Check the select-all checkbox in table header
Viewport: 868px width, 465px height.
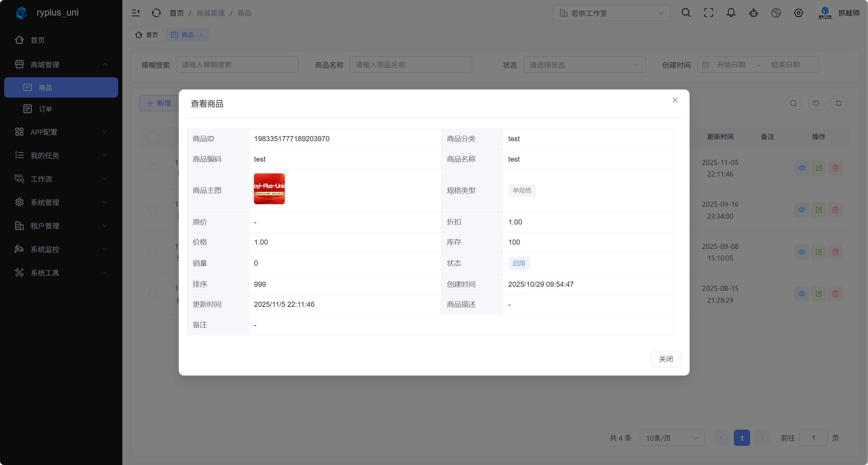click(x=153, y=137)
